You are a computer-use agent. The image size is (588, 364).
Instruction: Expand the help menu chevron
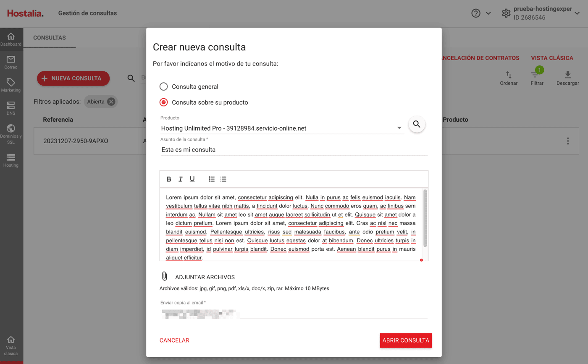[x=488, y=13]
